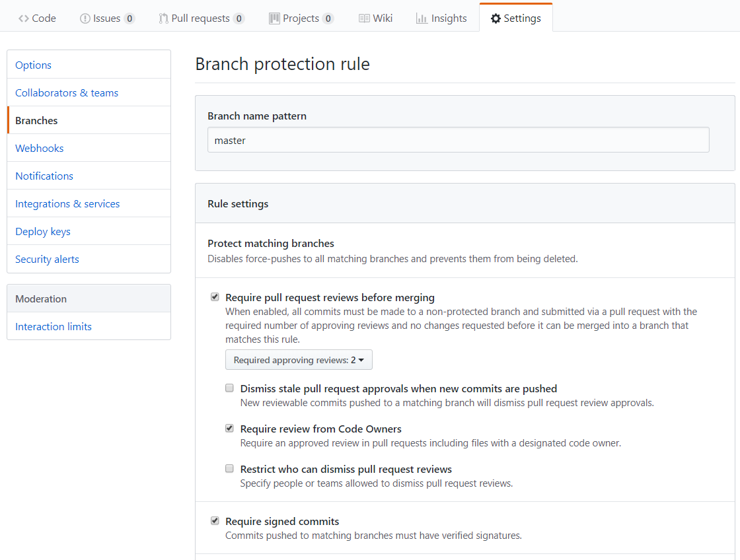This screenshot has height=560, width=740.
Task: Click the Issues exclamation icon
Action: [85, 18]
